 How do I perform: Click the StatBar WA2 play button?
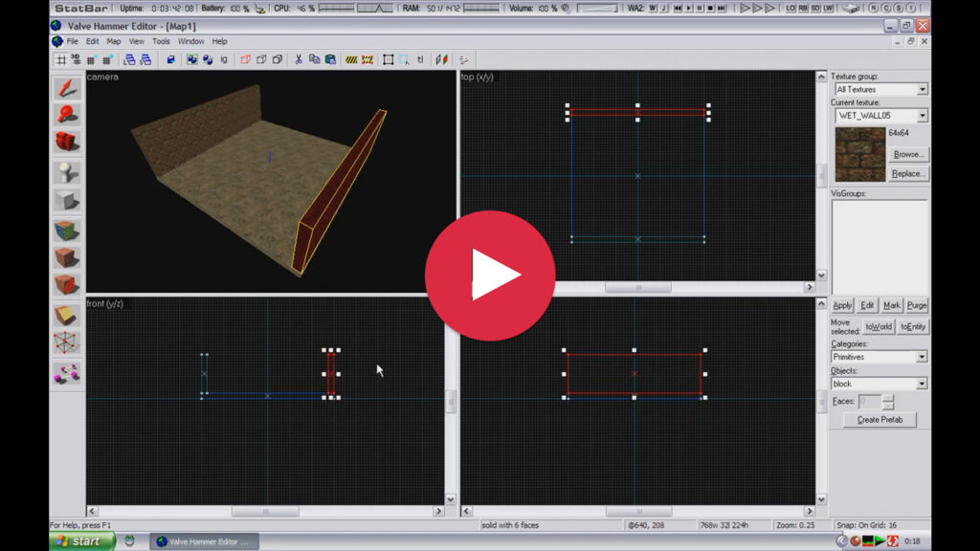[689, 9]
